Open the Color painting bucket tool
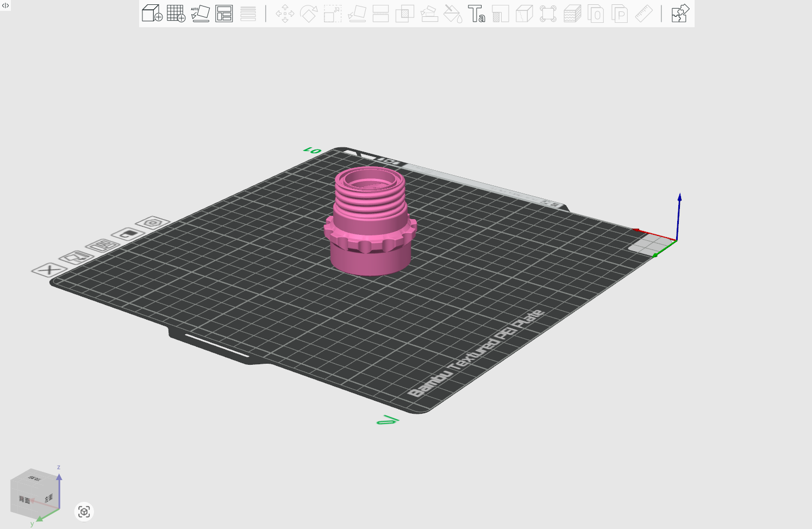 (x=453, y=13)
